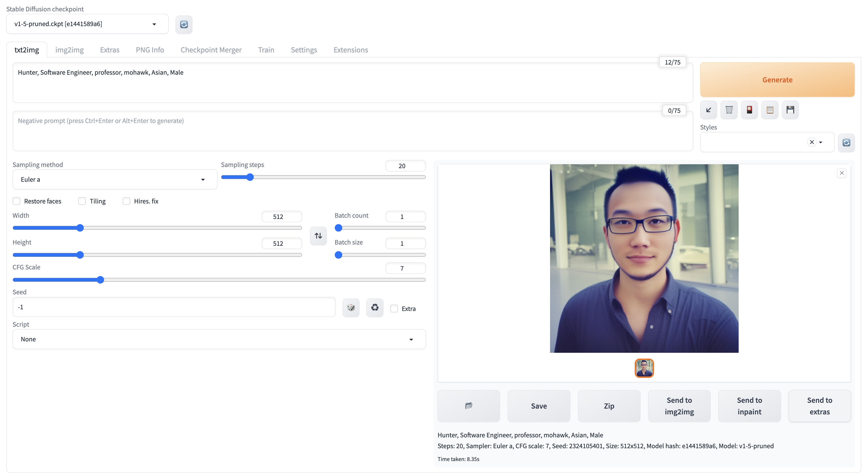Toggle the Tiling checkbox
This screenshot has width=868, height=476.
click(82, 201)
